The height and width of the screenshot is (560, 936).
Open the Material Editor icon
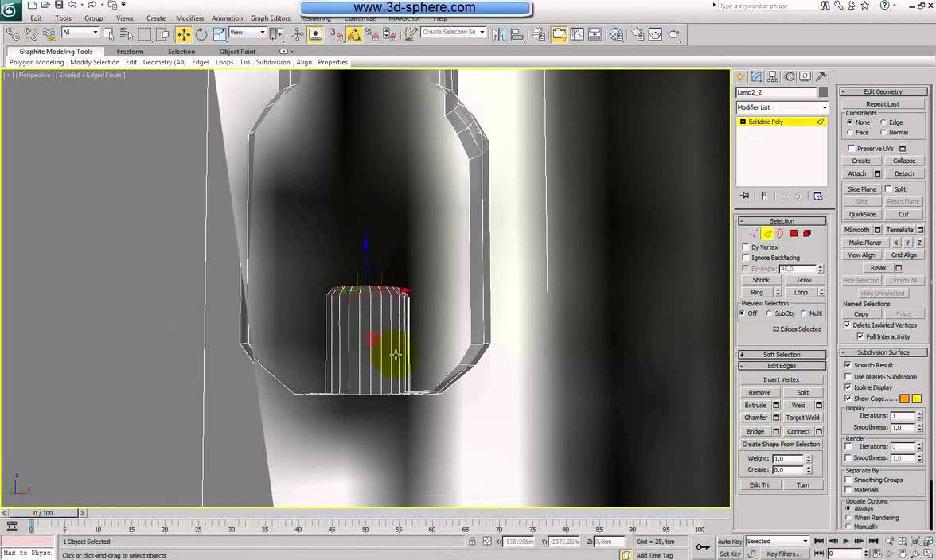coord(616,34)
